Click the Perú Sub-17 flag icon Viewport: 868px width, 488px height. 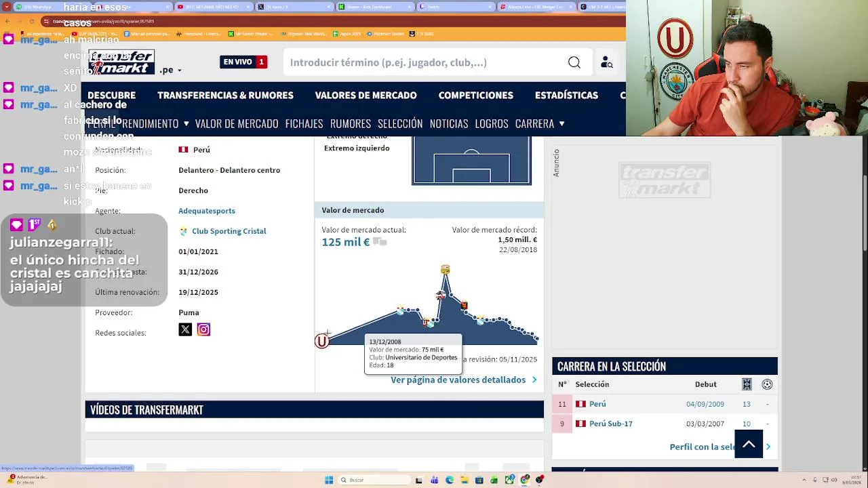coord(580,424)
